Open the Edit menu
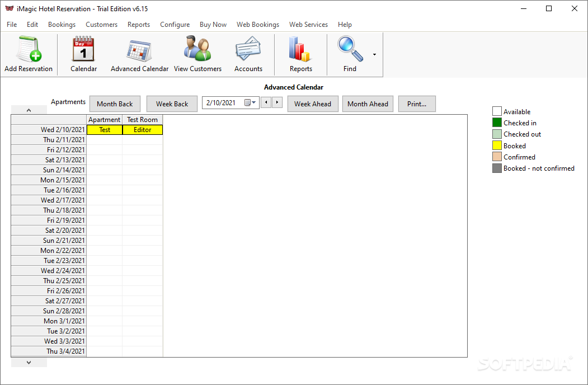Screen dimensions: 588x385 click(x=32, y=25)
